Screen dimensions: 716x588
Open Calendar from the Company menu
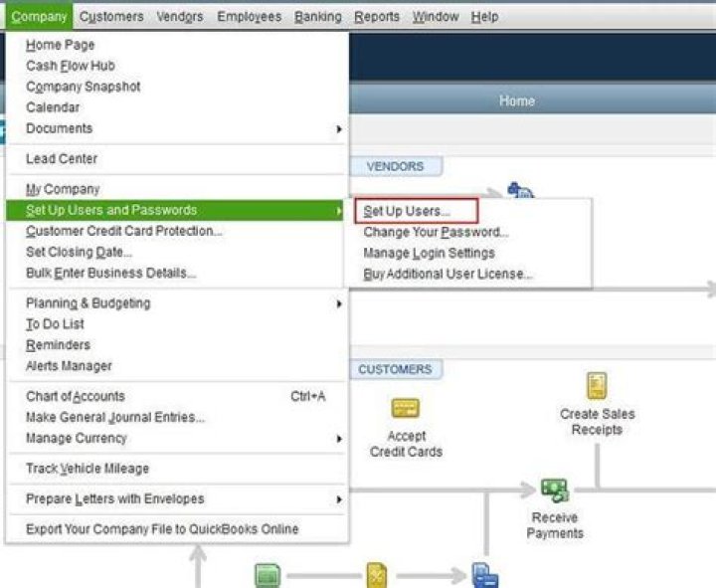click(176, 107)
